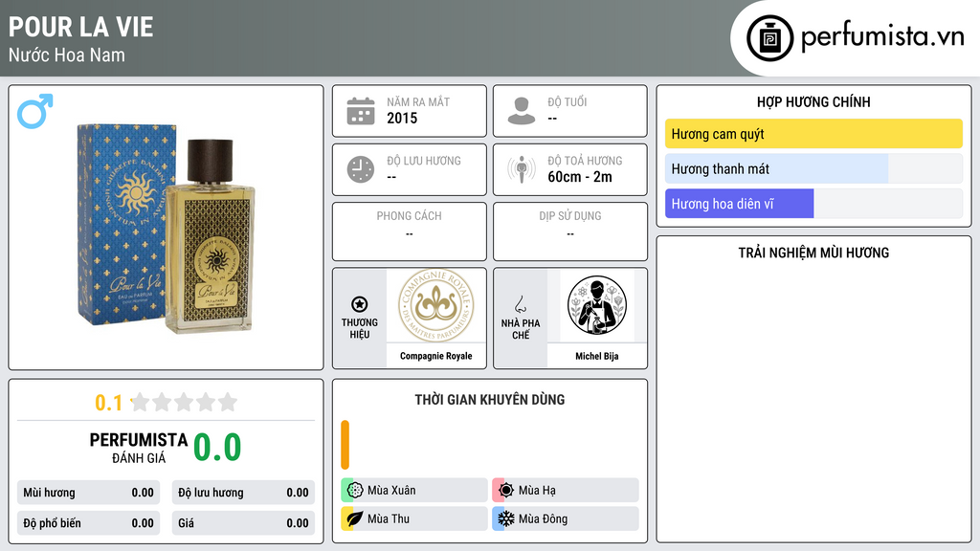Select the Hương thanh mát accord bar
The width and height of the screenshot is (980, 551).
click(813, 168)
